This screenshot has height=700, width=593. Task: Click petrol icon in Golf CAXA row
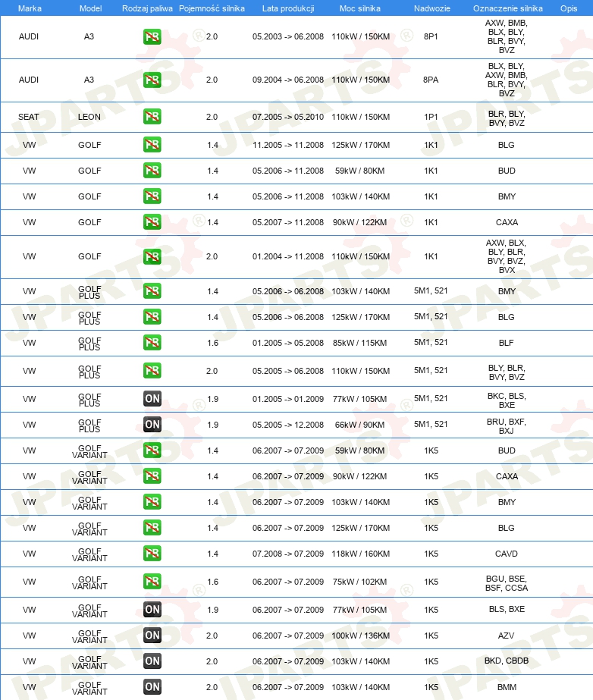pyautogui.click(x=152, y=222)
